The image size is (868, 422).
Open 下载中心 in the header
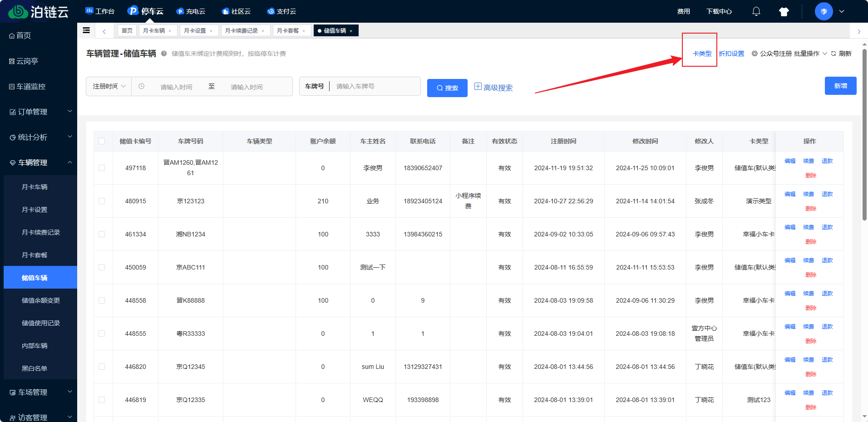[719, 11]
